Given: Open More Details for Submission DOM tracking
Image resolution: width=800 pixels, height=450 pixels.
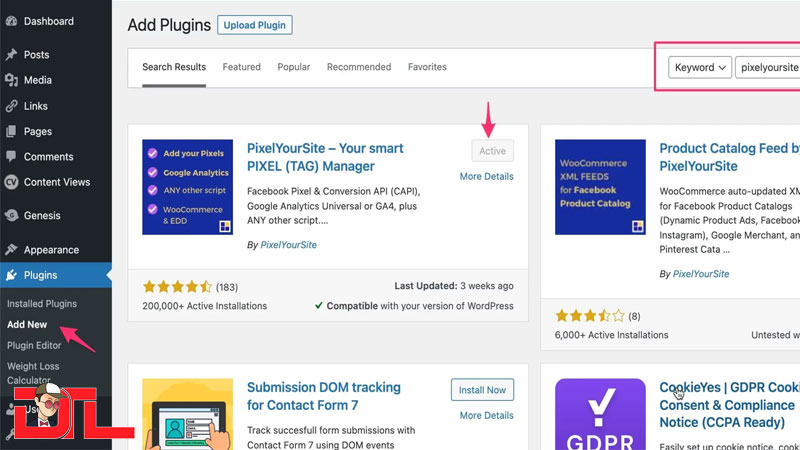Looking at the screenshot, I should click(x=486, y=415).
